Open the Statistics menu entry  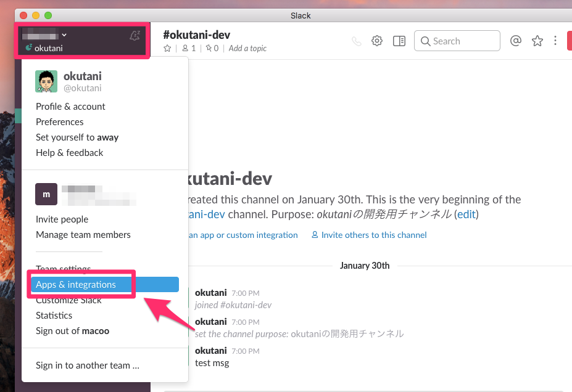pos(54,316)
